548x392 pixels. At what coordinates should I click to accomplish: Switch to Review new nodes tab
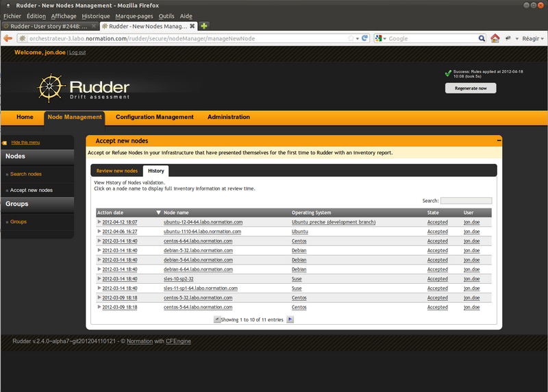point(117,171)
